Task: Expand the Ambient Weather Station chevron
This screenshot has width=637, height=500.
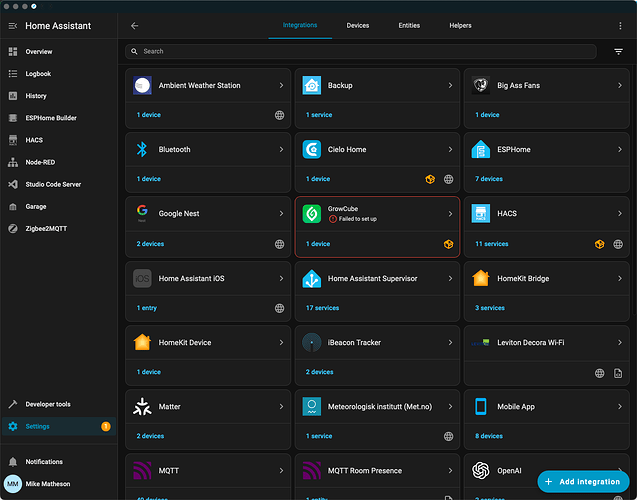Action: 281,86
